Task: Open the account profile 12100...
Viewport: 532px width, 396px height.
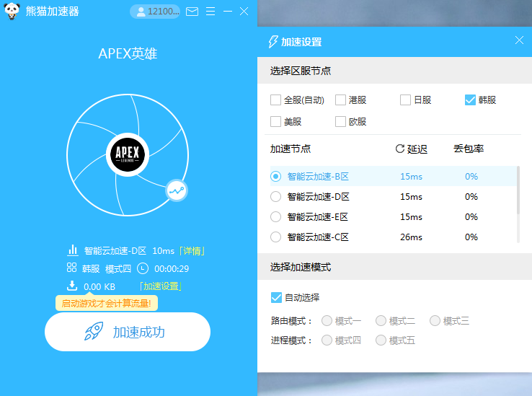Action: tap(155, 12)
